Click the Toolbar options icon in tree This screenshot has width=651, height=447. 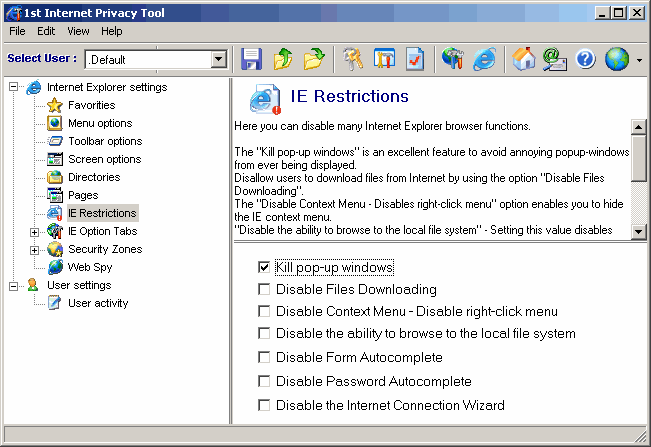click(x=55, y=141)
